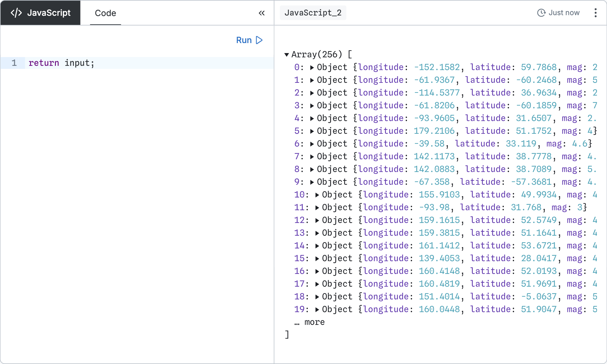Expand the Object at index 13
Viewport: 607px width, 364px height.
(x=318, y=233)
